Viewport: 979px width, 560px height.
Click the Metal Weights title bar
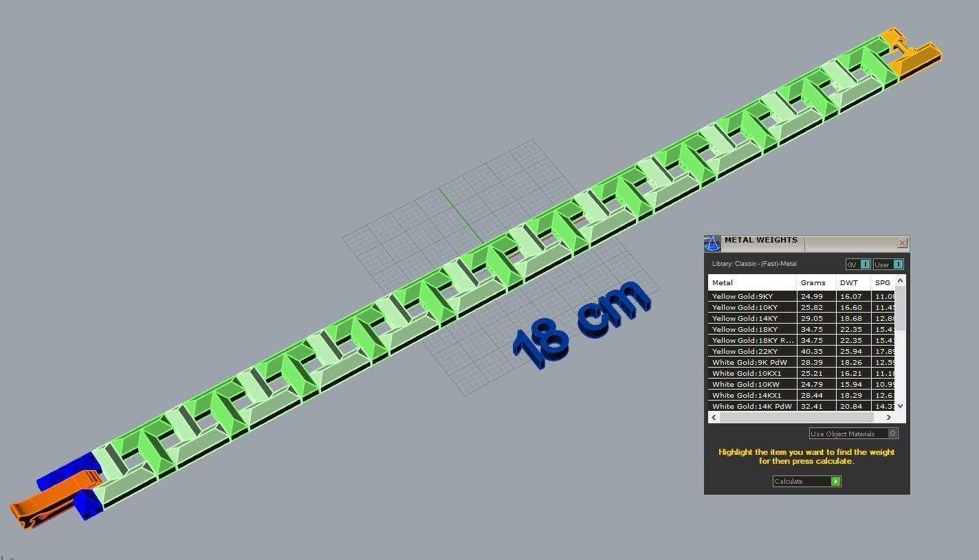point(806,243)
